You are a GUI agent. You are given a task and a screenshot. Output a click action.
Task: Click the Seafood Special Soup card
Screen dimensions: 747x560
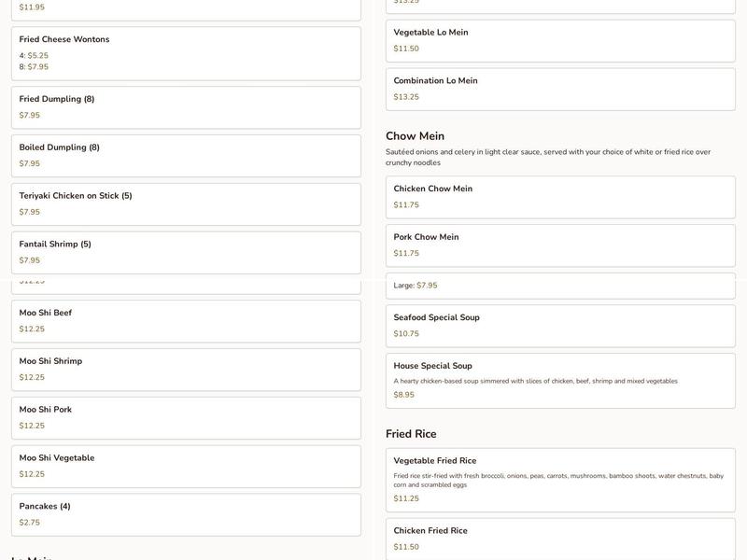(560, 326)
